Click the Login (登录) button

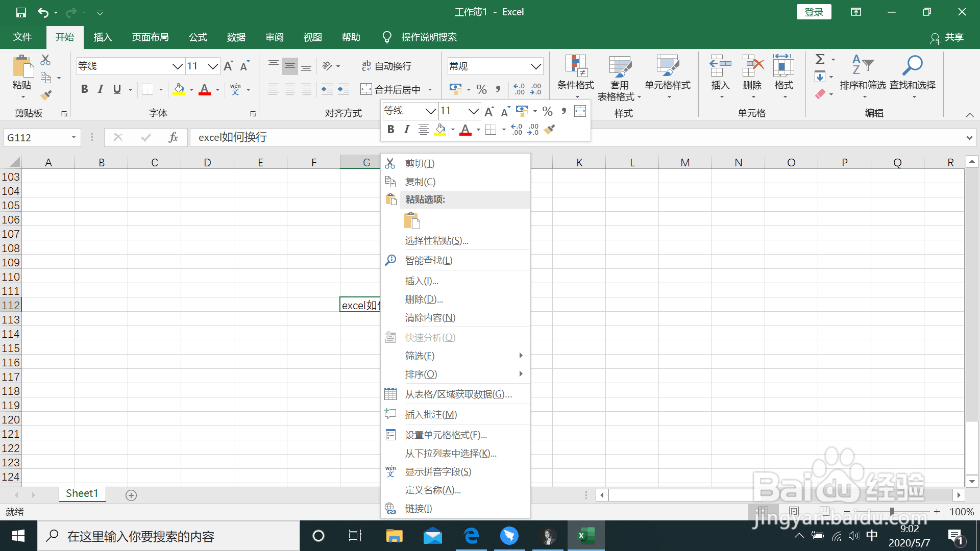(814, 12)
